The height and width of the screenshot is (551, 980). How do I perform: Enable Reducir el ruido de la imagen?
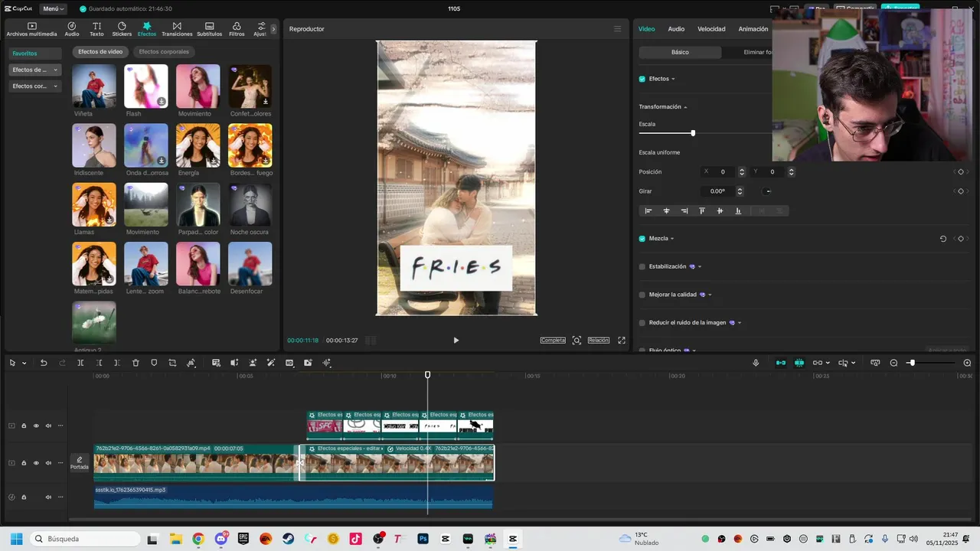pos(642,323)
